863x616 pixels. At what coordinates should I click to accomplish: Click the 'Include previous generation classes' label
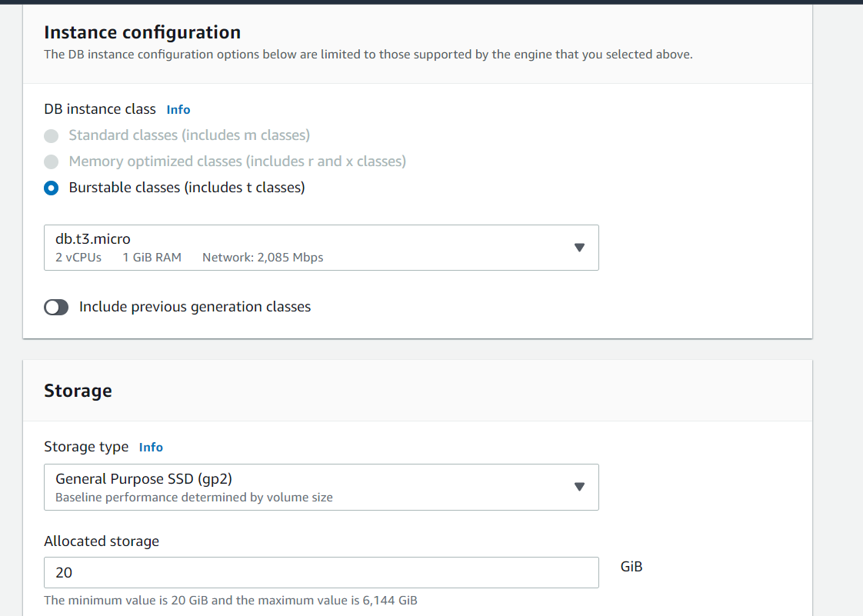click(195, 307)
